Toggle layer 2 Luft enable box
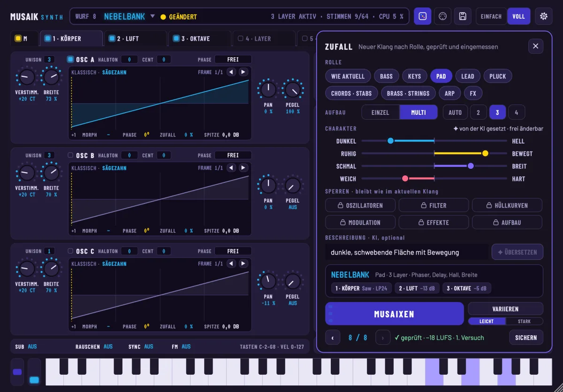The height and width of the screenshot is (392, 563). point(112,38)
